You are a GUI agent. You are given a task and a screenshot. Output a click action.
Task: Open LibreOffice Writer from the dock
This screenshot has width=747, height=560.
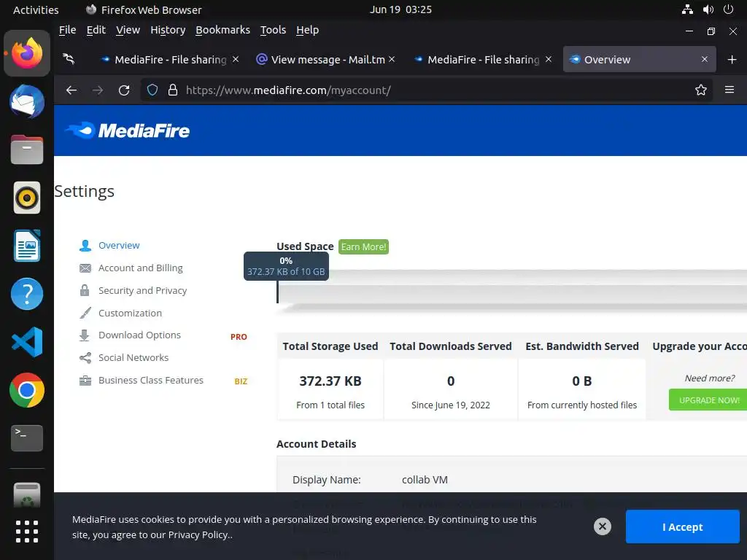(x=27, y=246)
